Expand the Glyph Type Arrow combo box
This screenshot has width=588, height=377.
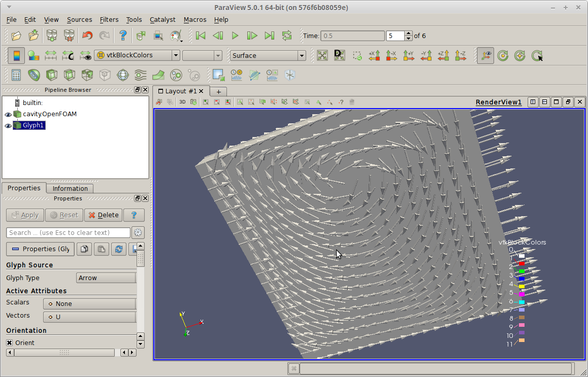click(x=106, y=278)
